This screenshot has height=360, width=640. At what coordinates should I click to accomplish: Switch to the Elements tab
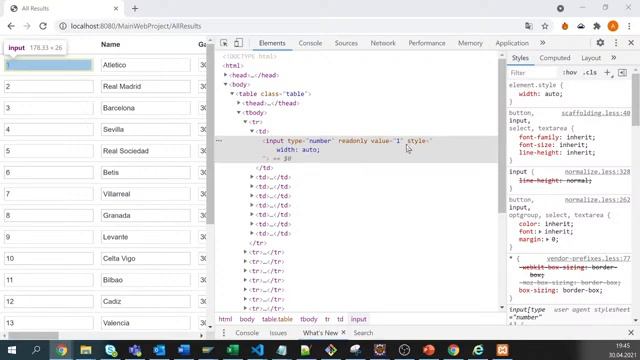[x=272, y=43]
